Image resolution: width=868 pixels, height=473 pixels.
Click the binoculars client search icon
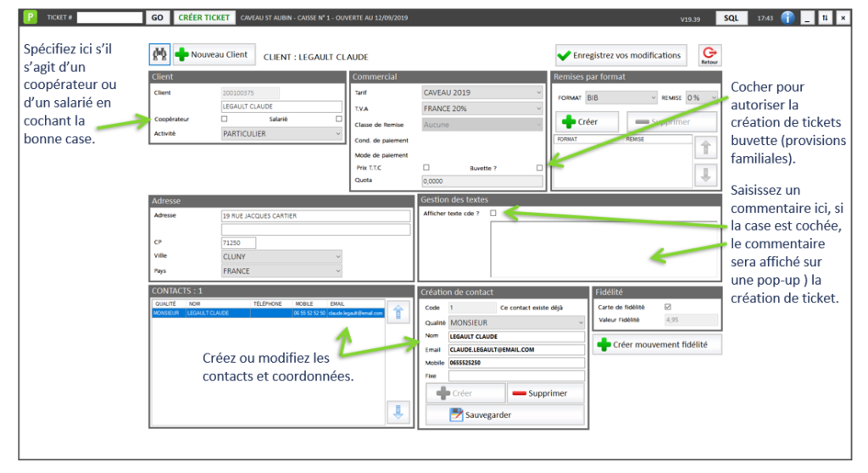coord(160,54)
